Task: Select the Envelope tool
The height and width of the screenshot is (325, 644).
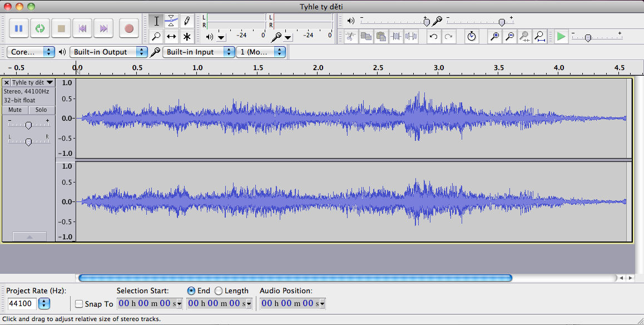Action: point(171,21)
